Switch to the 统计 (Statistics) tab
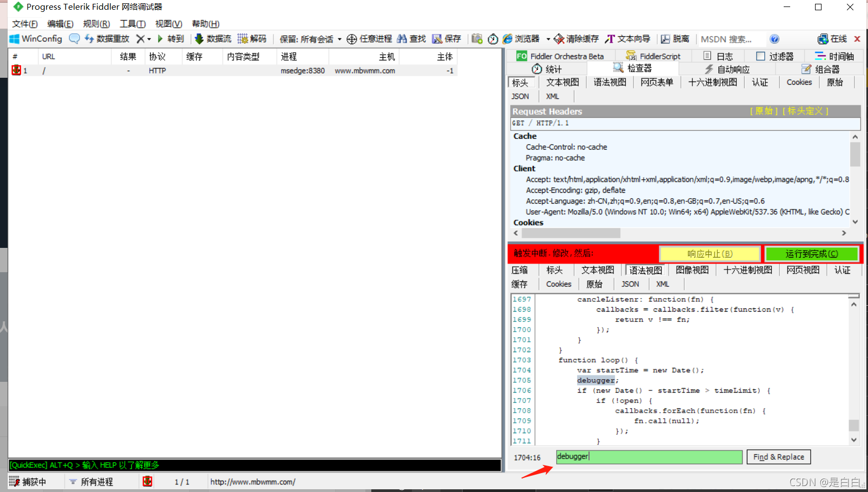The image size is (868, 492). [x=547, y=69]
